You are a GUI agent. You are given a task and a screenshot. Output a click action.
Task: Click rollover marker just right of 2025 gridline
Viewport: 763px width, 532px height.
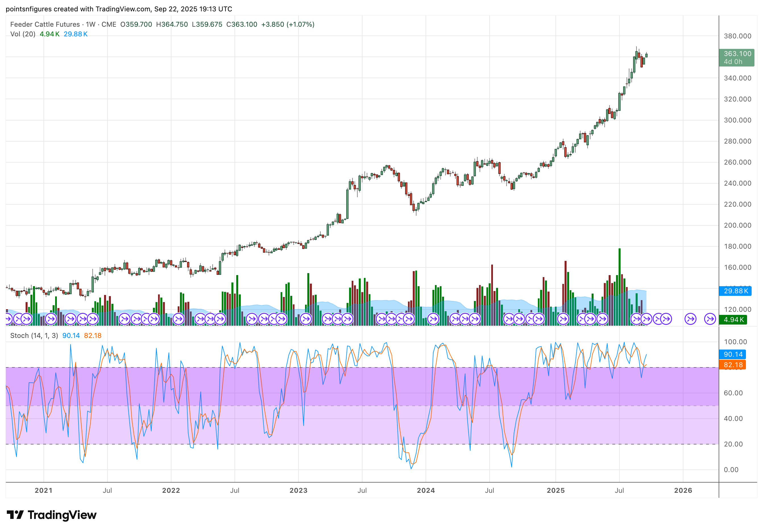(x=563, y=319)
